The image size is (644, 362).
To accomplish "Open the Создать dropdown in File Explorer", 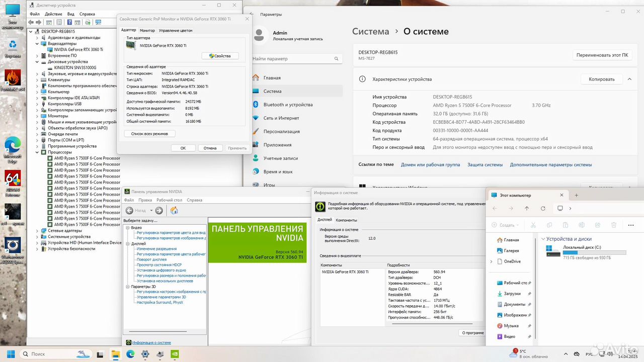I will click(x=506, y=225).
